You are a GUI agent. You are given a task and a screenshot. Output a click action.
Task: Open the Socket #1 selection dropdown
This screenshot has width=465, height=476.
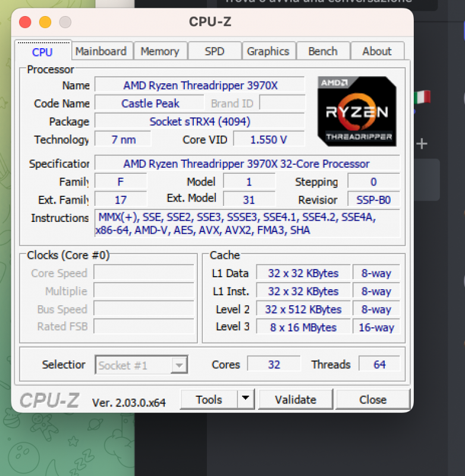coord(142,365)
